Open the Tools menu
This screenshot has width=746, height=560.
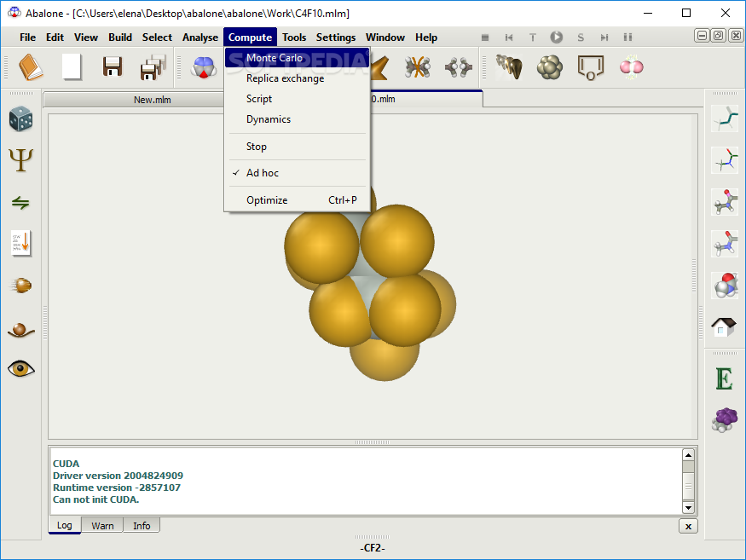point(294,38)
